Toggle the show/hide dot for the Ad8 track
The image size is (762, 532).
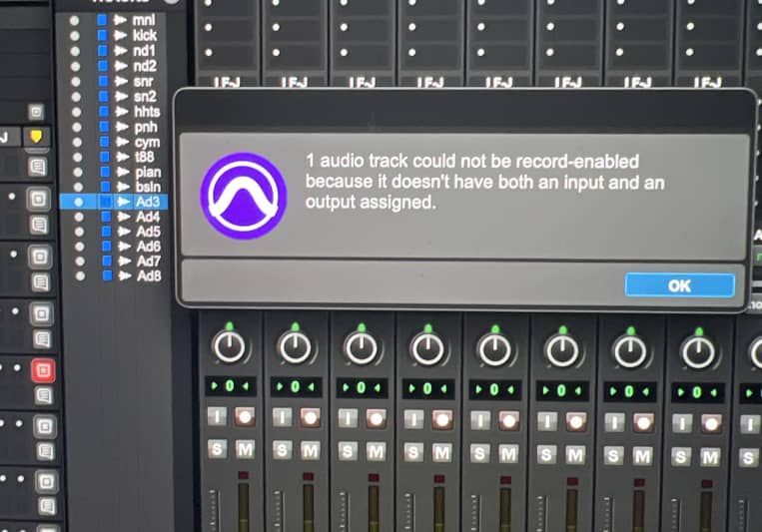(81, 275)
